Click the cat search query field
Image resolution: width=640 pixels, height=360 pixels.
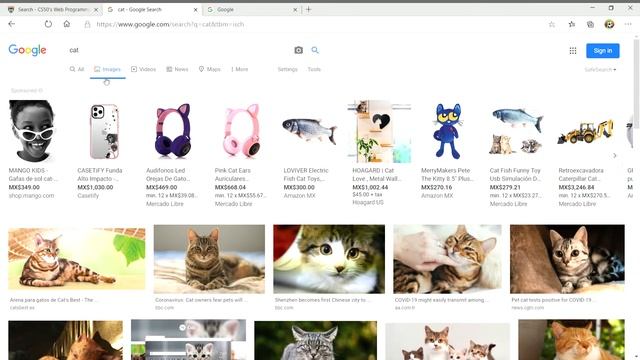point(178,50)
